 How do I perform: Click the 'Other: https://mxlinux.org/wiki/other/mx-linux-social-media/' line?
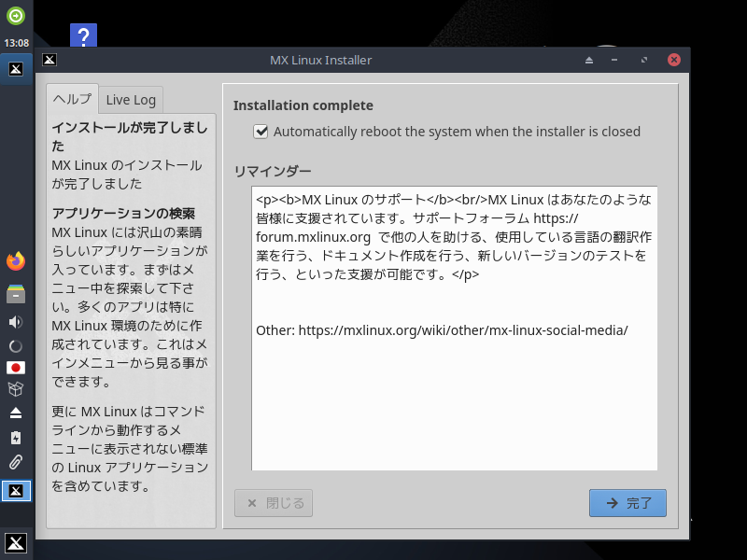(442, 330)
